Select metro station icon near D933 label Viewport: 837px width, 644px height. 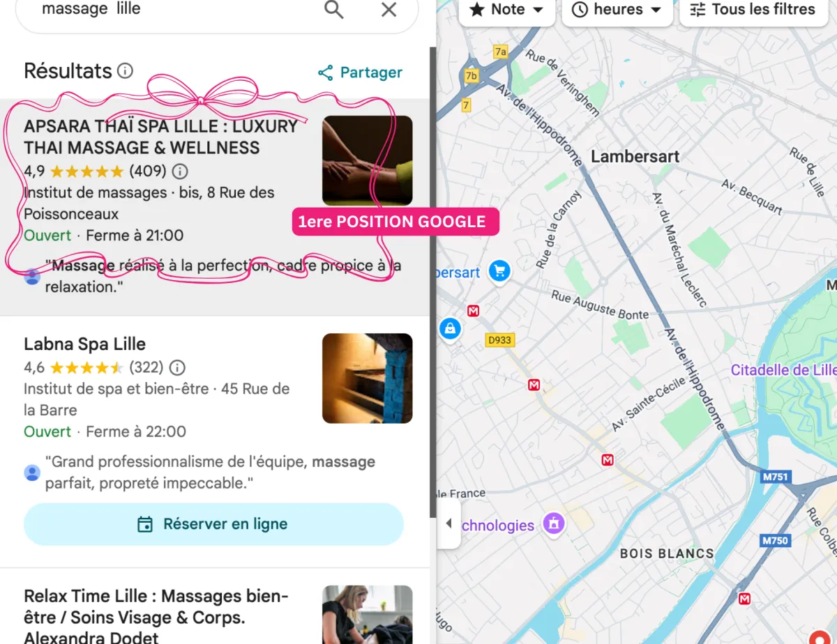[473, 311]
